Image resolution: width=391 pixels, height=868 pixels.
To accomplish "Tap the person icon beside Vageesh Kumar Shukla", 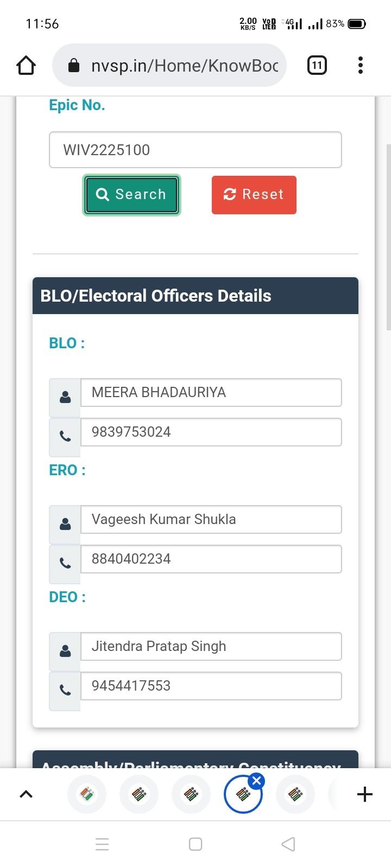I will coord(65,525).
